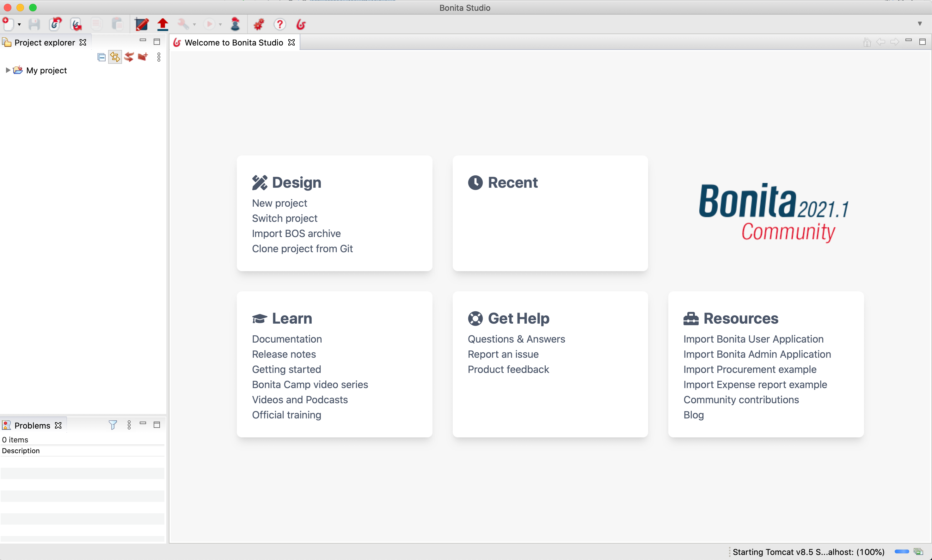The width and height of the screenshot is (932, 560).
Task: Open Preferences red gears icon
Action: 259,24
